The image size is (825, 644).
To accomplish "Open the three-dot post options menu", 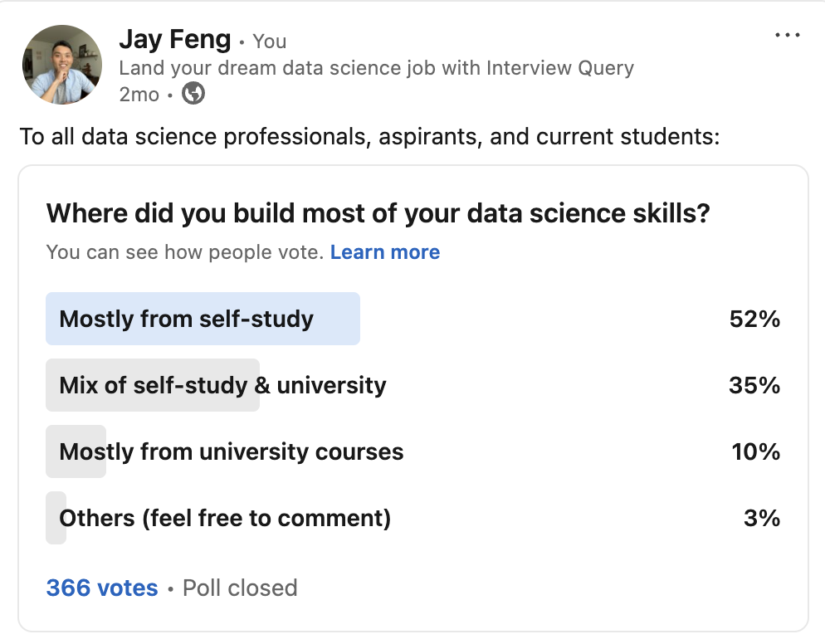I will pyautogui.click(x=785, y=36).
